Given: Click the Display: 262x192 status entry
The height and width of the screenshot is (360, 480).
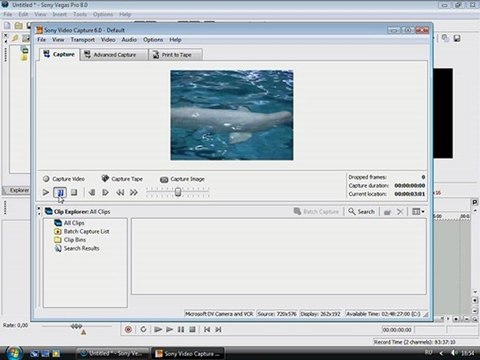Looking at the screenshot, I should [320, 314].
